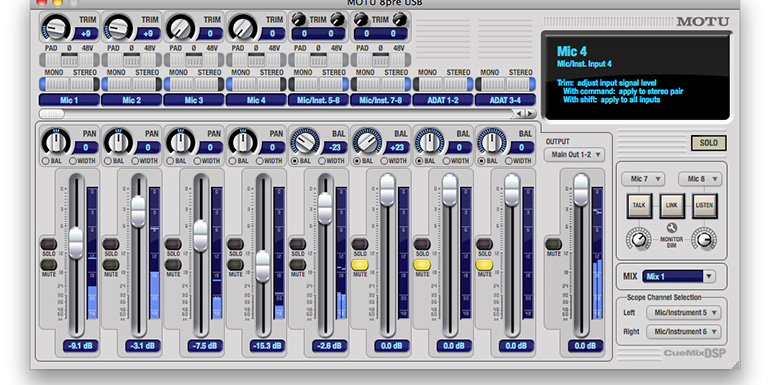Click the ADAT 1-2 balance knob
Screen dimensions: 770x385
click(430, 142)
